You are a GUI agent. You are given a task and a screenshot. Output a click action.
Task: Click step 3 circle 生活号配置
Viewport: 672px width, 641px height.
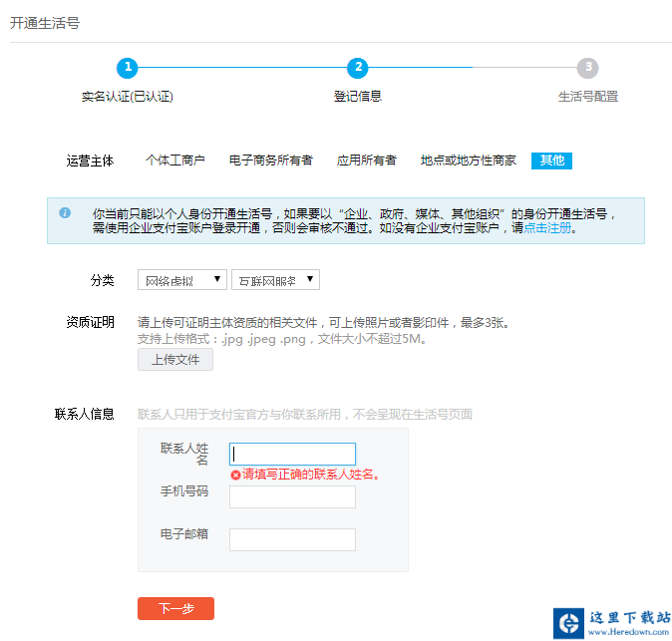click(587, 68)
